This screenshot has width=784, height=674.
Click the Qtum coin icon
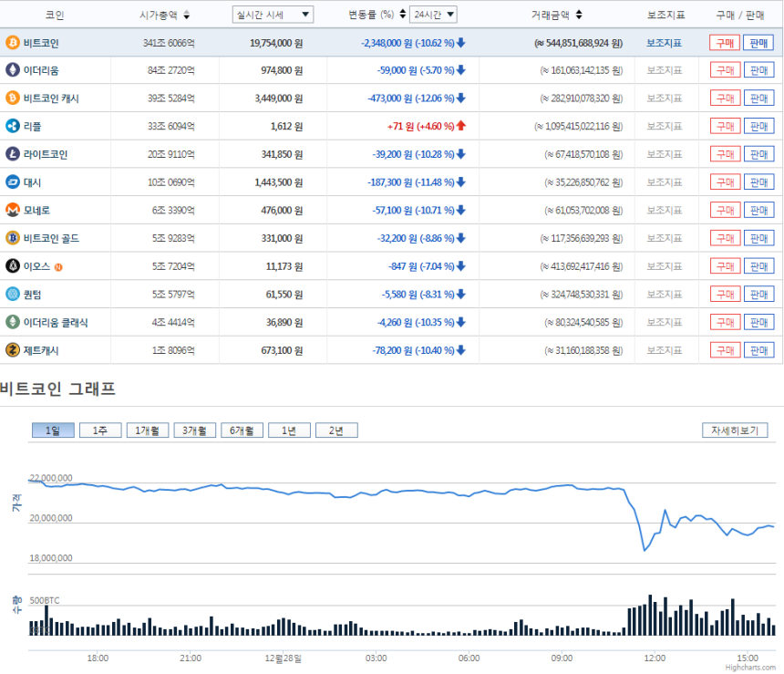point(13,295)
